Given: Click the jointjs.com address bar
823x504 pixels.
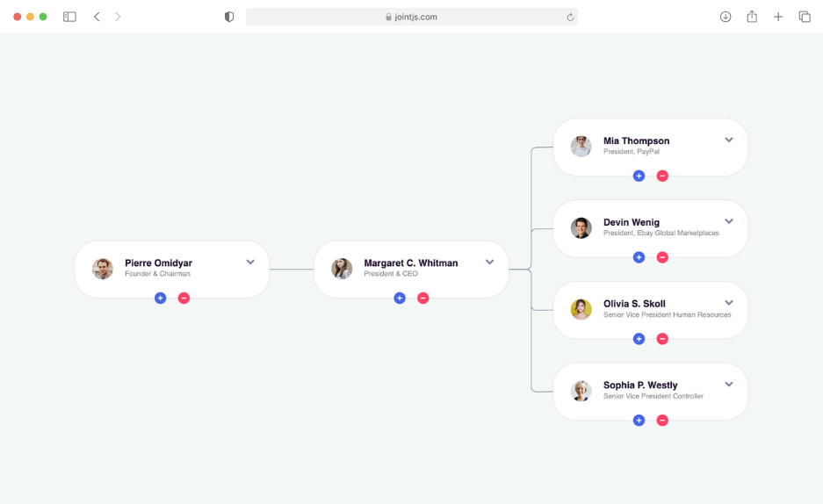Looking at the screenshot, I should [411, 17].
